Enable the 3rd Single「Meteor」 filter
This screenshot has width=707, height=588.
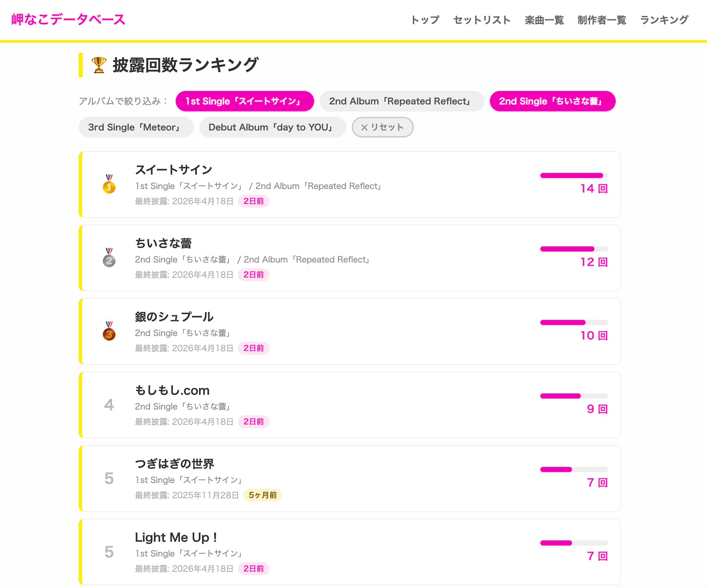coord(136,127)
